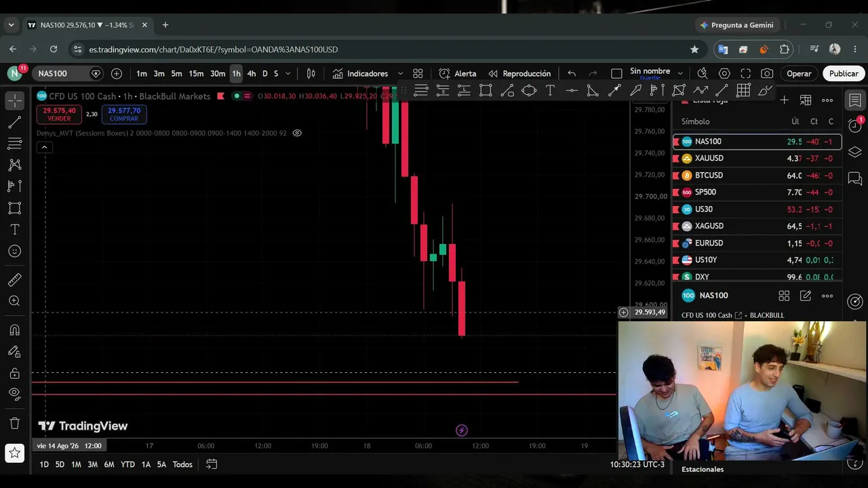Open the indicator templates grid
868x488 pixels.
coord(418,73)
